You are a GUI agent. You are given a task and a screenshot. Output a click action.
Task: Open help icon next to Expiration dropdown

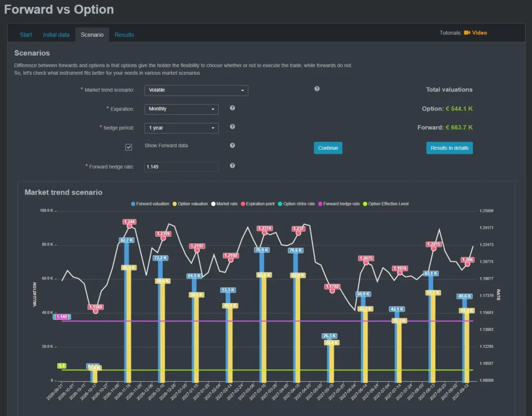coord(232,108)
